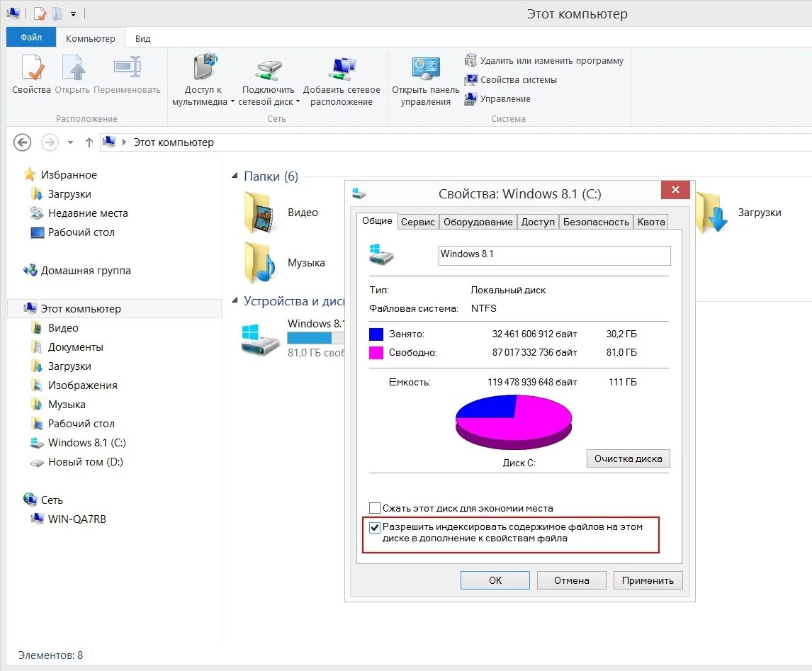Click Windows 8.1 drive usage bar
The height and width of the screenshot is (671, 812).
click(x=316, y=337)
